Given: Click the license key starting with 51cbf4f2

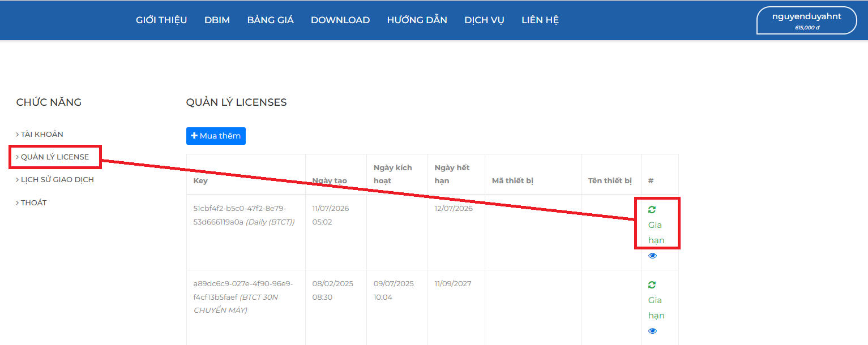Looking at the screenshot, I should (x=244, y=215).
